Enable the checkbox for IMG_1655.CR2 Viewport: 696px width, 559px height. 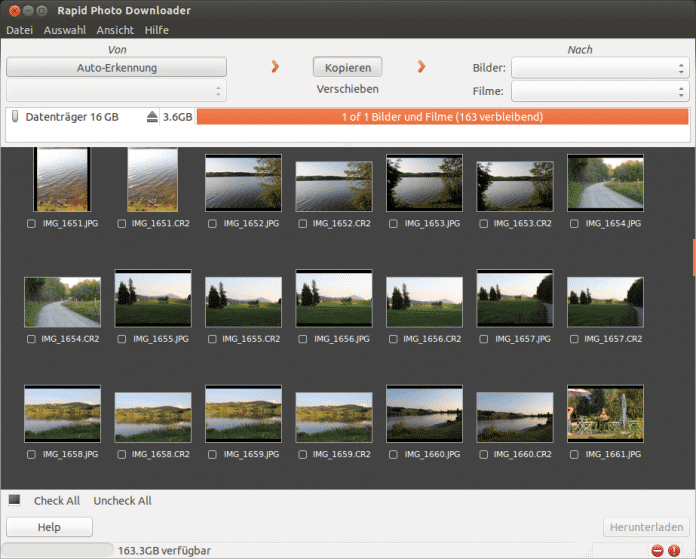211,339
